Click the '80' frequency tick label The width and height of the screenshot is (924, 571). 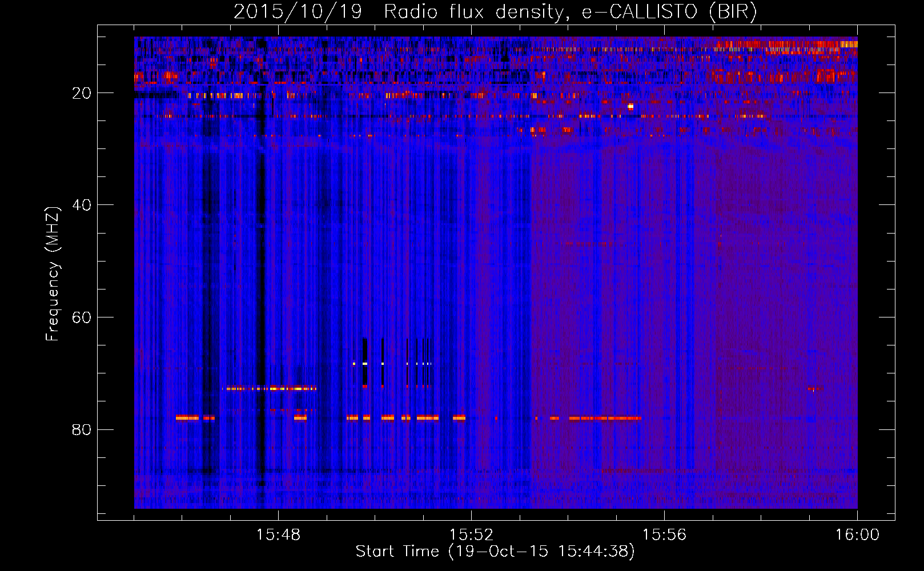82,429
